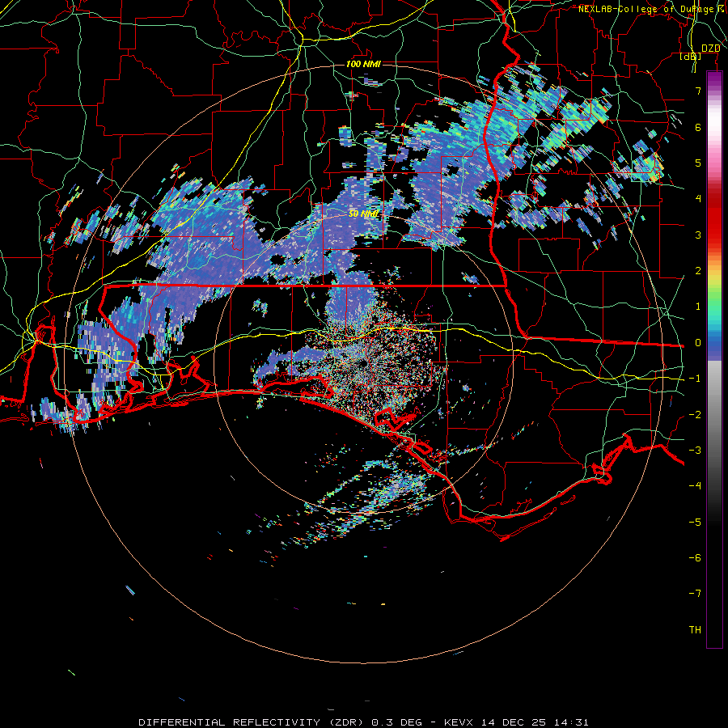This screenshot has height=728, width=728.
Task: Click the DIFFERENTIAL REFLECTIVITY (ZDR) caption text
Action: (x=252, y=722)
